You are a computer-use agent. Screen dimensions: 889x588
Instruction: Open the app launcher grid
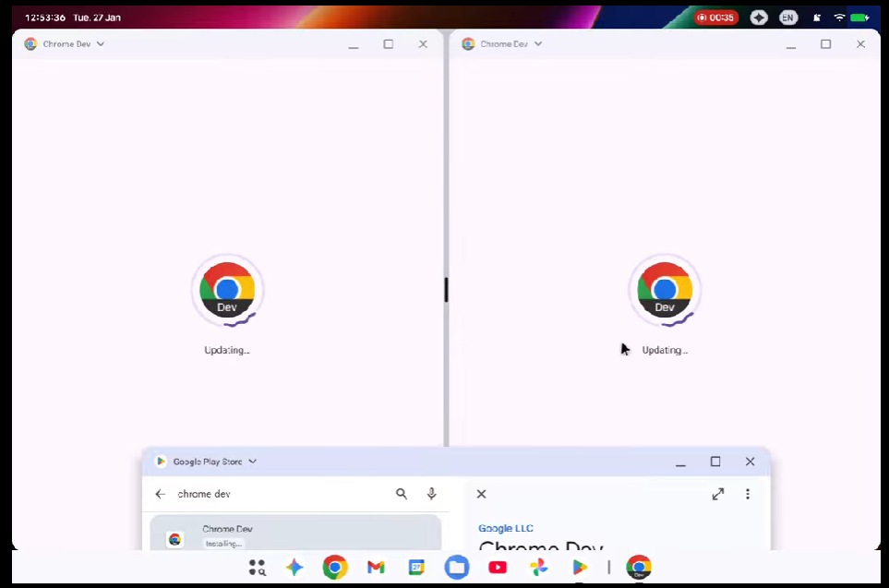(257, 567)
